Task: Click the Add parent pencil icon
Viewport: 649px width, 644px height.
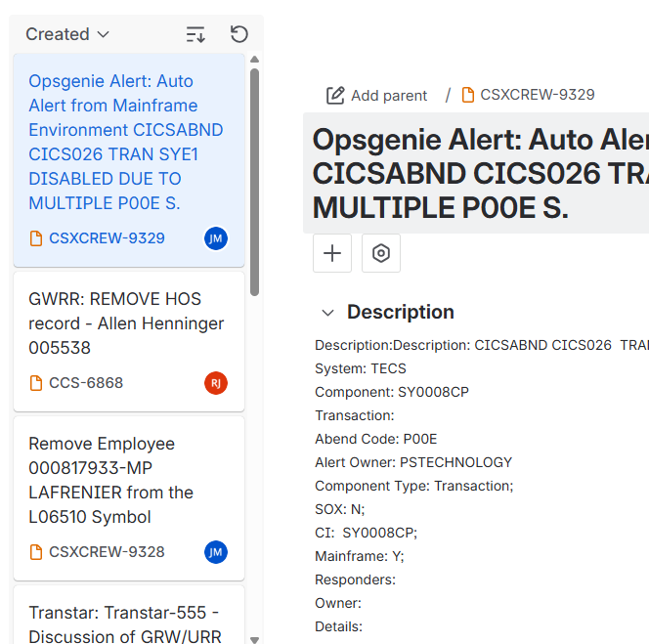Action: click(x=335, y=95)
